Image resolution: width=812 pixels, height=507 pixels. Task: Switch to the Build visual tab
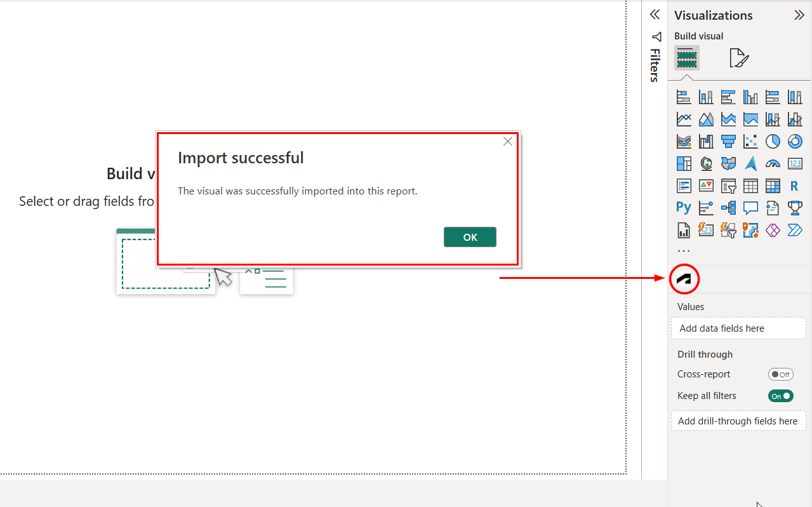click(x=687, y=58)
